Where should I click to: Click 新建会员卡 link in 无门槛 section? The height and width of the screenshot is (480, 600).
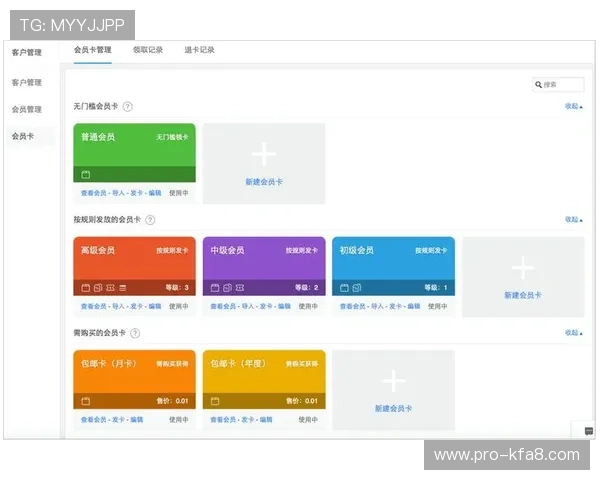coord(264,182)
